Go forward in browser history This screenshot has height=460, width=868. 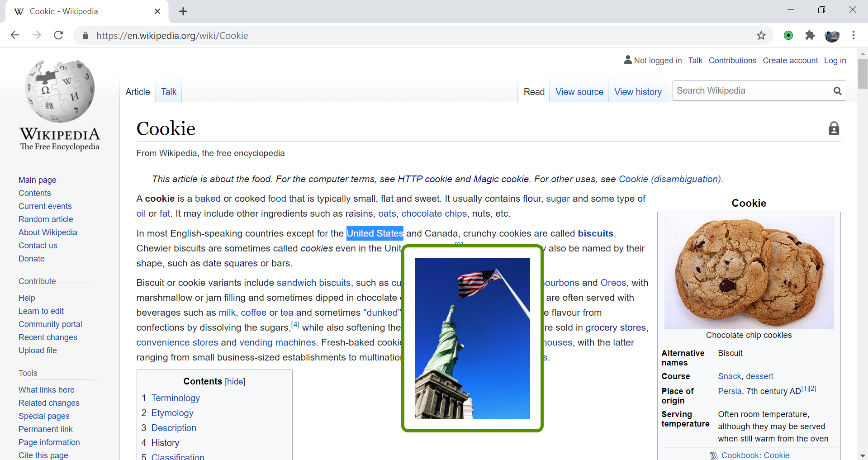pos(37,35)
